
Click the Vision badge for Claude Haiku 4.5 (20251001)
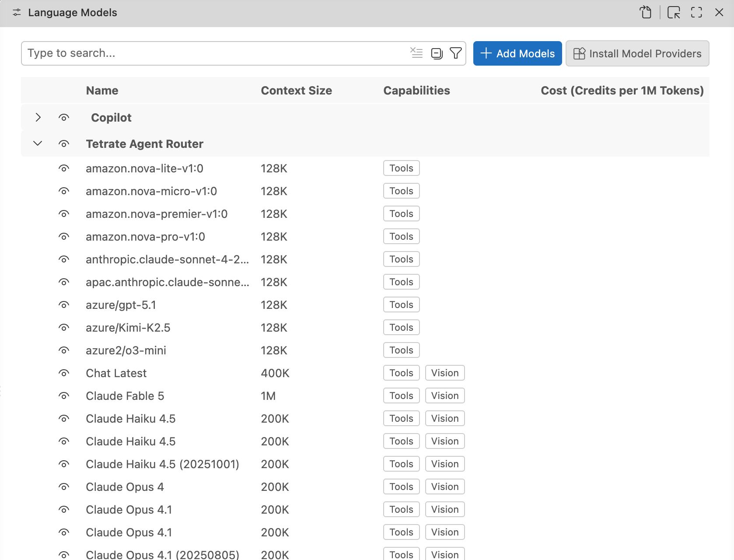pos(445,464)
